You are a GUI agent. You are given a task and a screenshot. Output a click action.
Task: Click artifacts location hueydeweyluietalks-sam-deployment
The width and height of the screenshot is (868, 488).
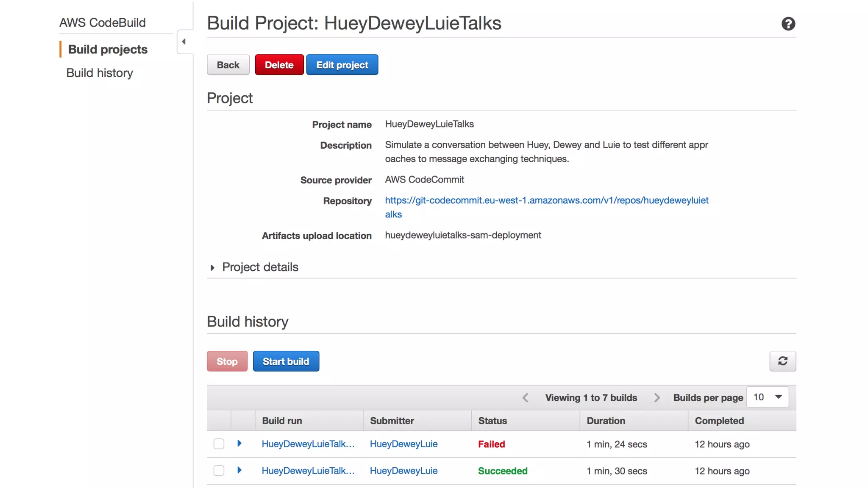point(463,235)
